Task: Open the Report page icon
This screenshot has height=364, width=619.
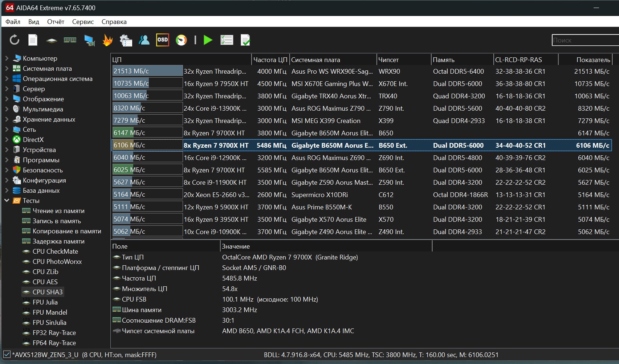Action: [33, 40]
